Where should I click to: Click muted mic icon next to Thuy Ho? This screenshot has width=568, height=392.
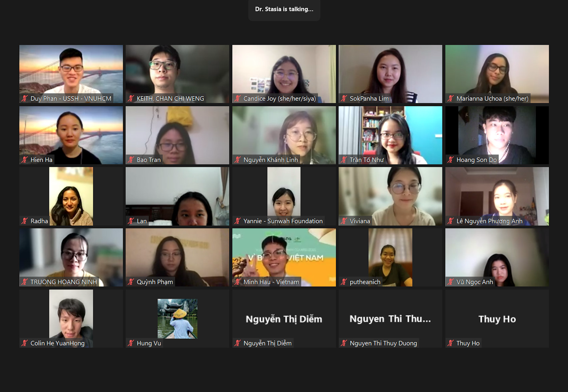(x=450, y=343)
